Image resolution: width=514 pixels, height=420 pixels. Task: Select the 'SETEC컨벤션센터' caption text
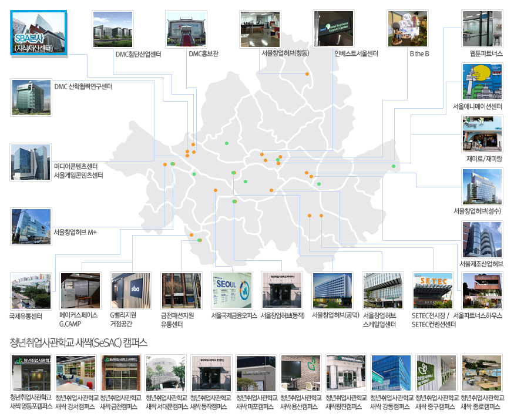(x=434, y=325)
